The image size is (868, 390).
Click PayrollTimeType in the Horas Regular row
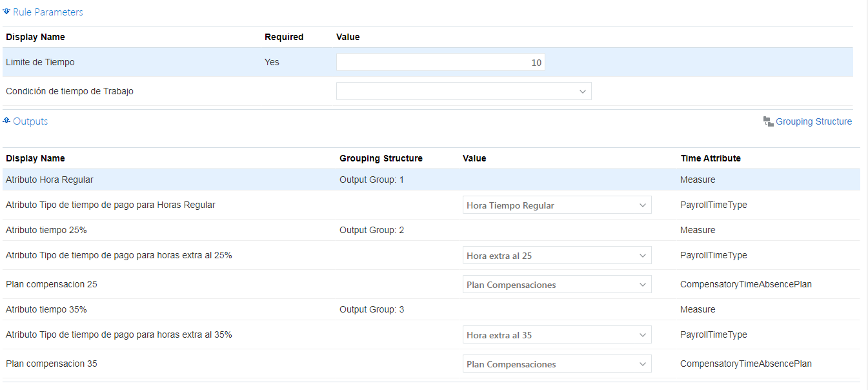[x=714, y=205]
